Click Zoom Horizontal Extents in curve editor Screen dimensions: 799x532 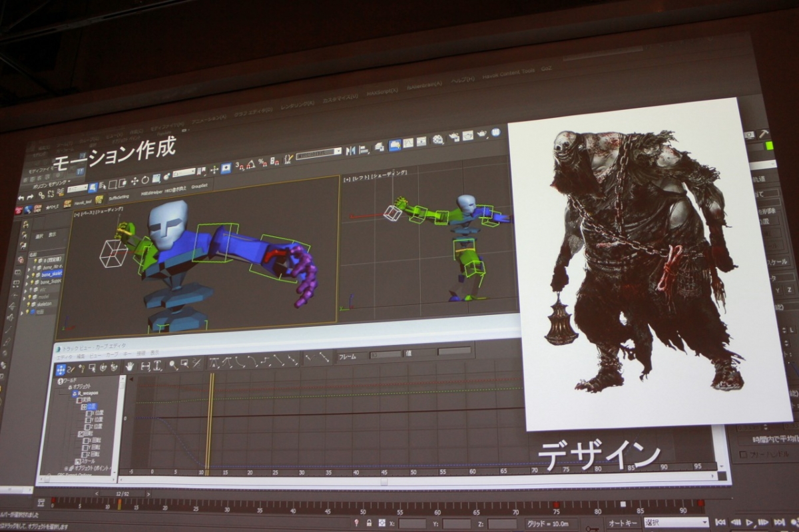pos(144,366)
